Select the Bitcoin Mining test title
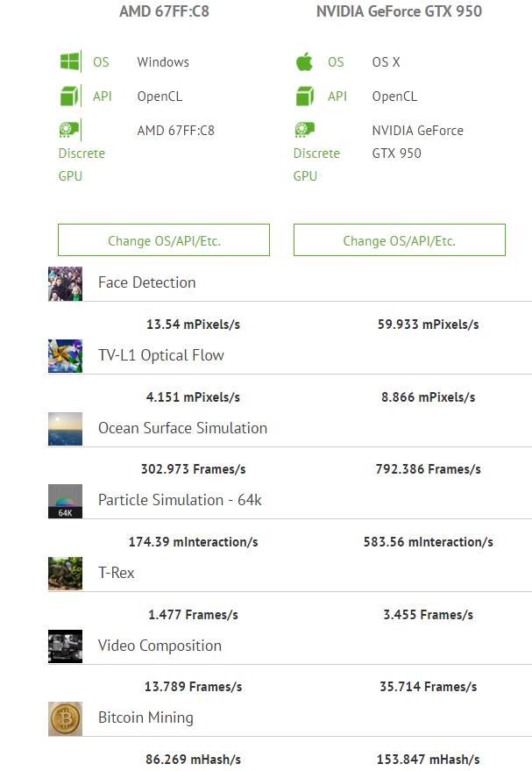Image resolution: width=532 pixels, height=771 pixels. 145,717
